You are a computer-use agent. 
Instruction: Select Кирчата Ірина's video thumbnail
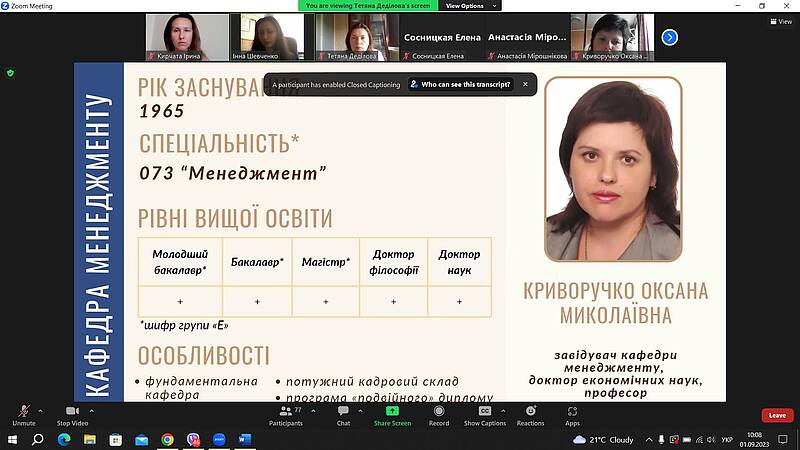(187, 37)
